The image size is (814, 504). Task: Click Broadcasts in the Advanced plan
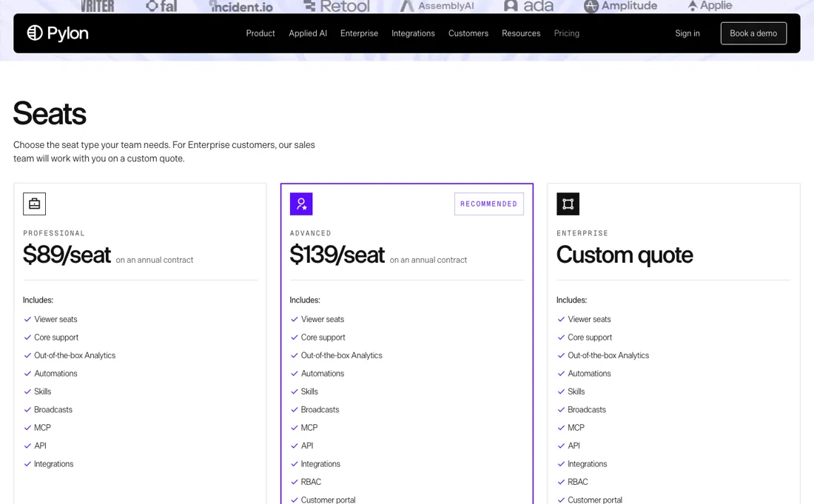[320, 410]
